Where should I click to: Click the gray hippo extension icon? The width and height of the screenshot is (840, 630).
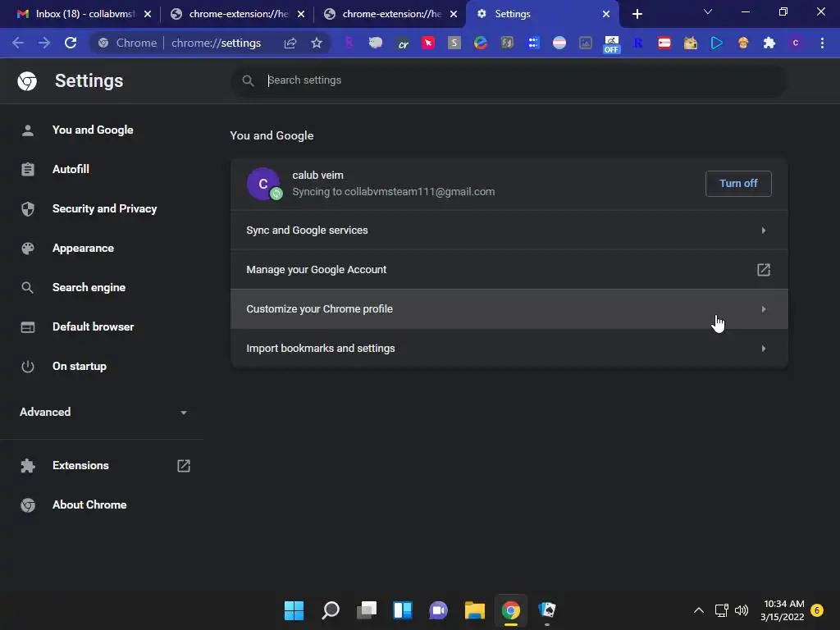coord(376,43)
